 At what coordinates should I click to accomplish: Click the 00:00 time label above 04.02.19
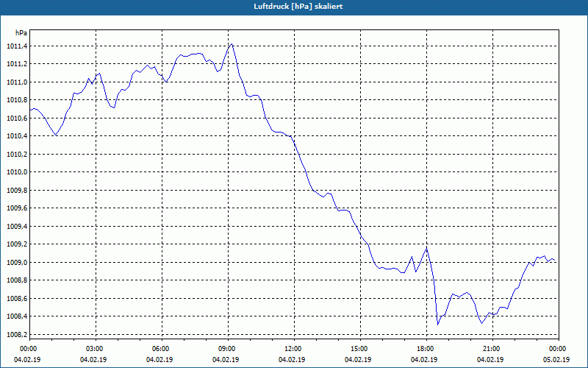click(x=28, y=349)
